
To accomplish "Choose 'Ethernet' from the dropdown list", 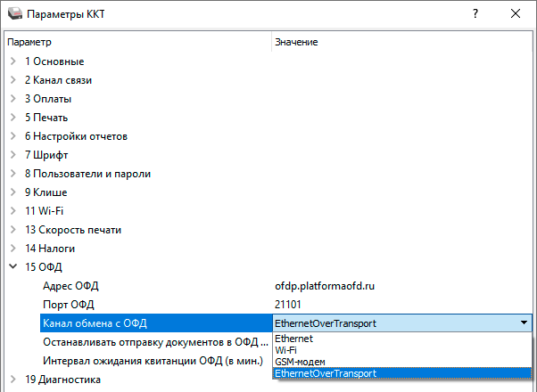I will point(294,339).
